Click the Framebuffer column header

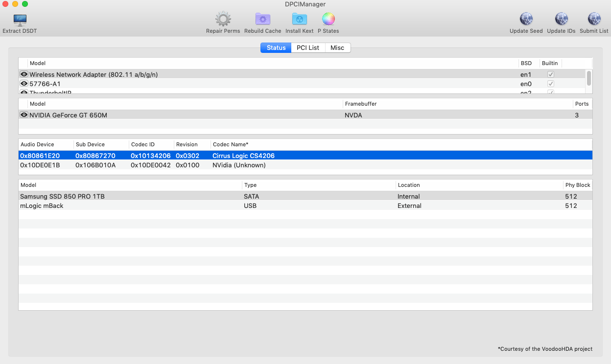458,104
